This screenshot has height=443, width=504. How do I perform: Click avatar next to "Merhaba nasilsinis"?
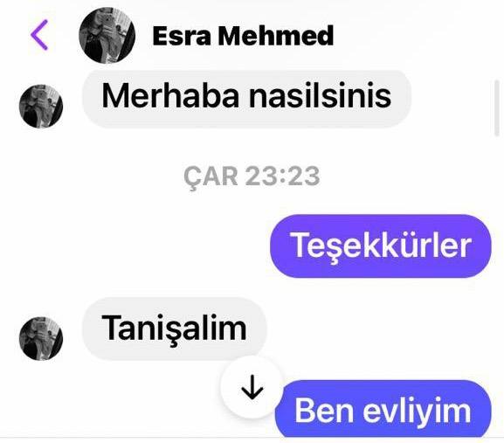coord(41,106)
